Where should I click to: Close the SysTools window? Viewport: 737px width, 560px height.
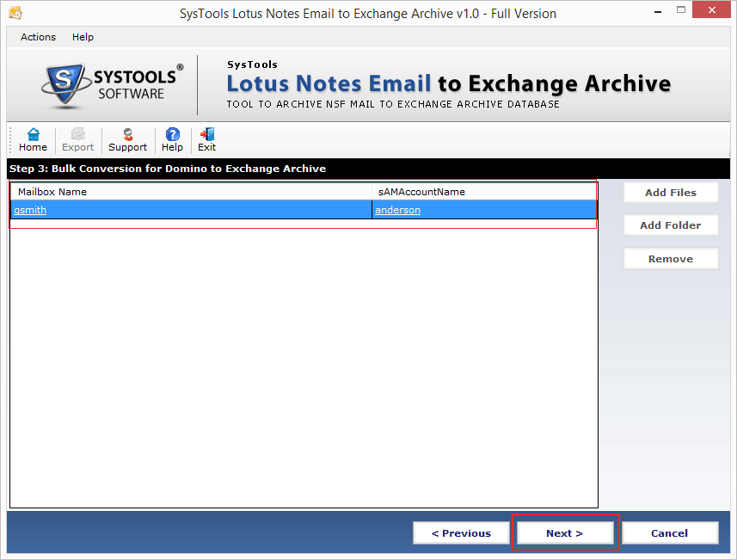tap(711, 9)
